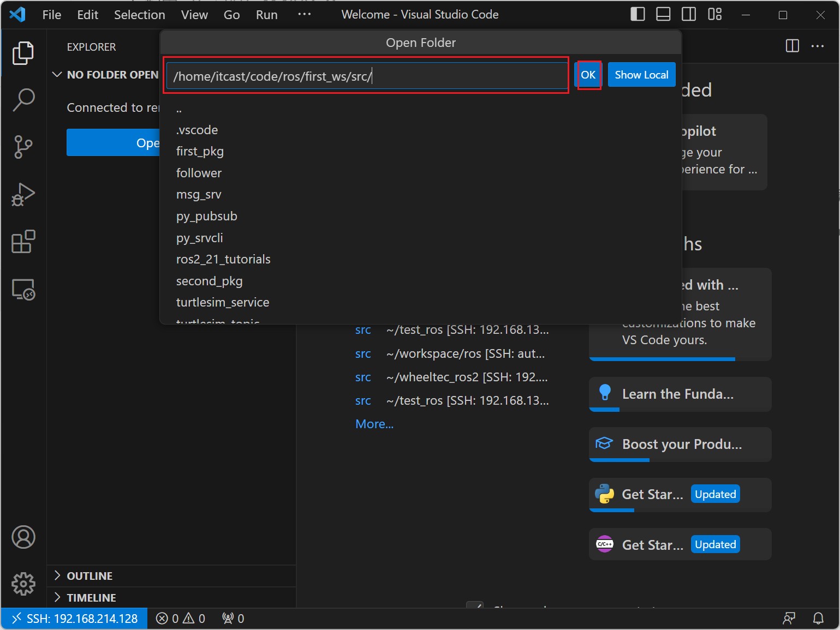
Task: Click the Open Folder button in Explorer
Action: pos(113,142)
